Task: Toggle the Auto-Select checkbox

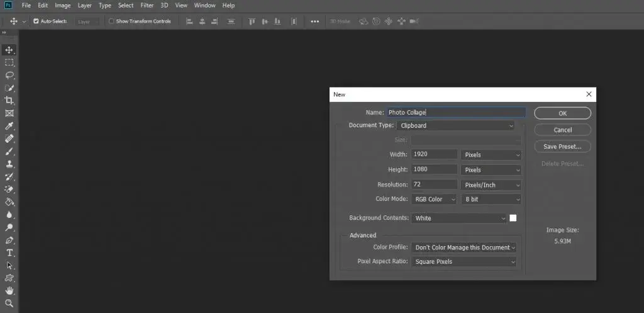Action: [36, 21]
